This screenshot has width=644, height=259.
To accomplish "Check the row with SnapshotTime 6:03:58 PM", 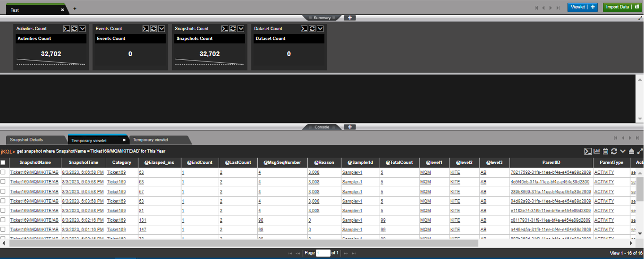I will 3,201.
